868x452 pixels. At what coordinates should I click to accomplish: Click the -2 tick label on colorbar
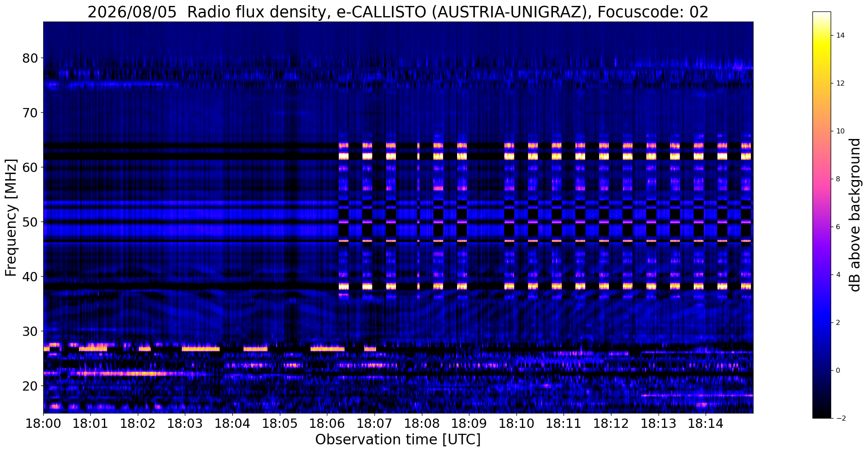(x=839, y=419)
